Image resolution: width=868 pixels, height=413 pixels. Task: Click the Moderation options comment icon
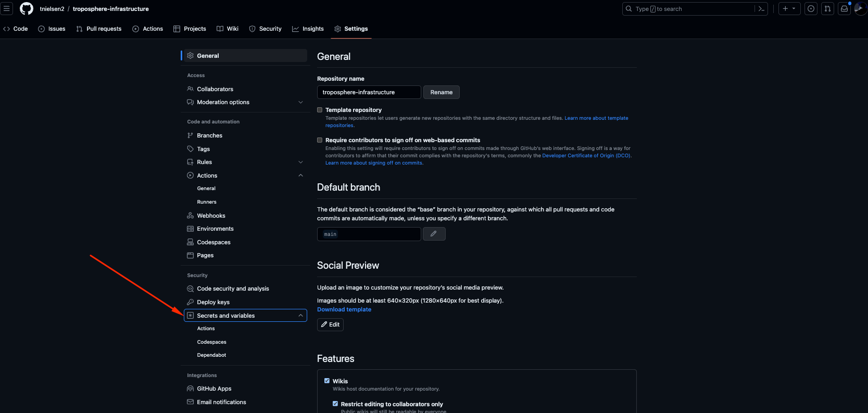tap(190, 102)
